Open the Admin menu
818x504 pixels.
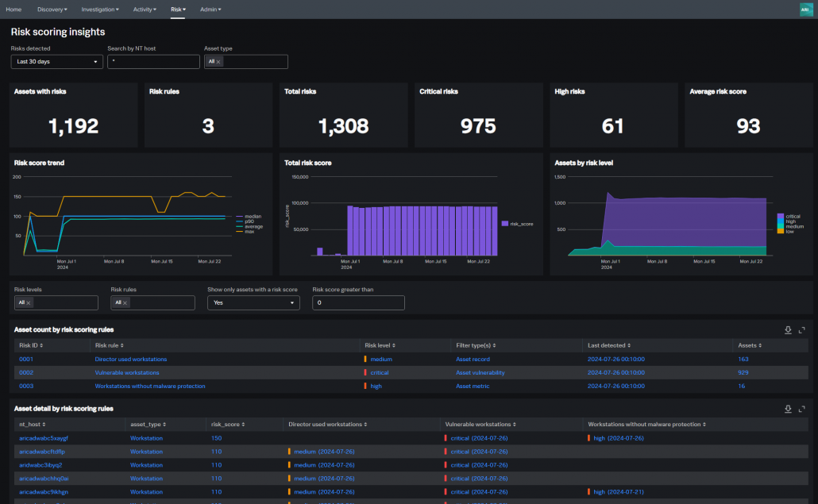pyautogui.click(x=210, y=9)
